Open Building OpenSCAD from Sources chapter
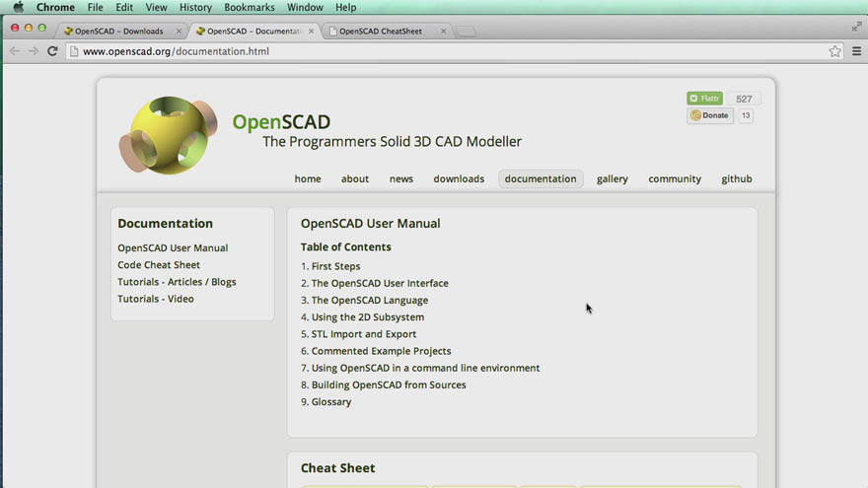 coord(389,385)
